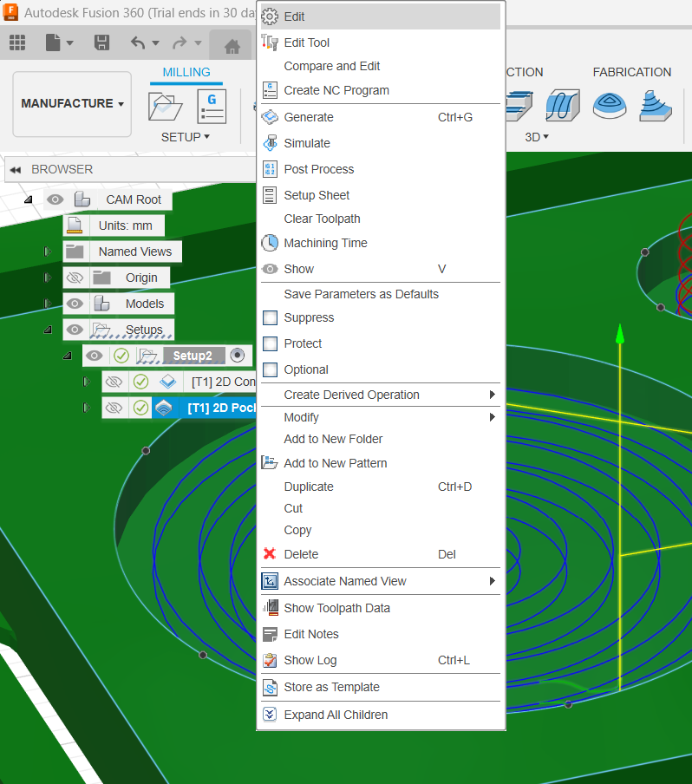Choose Compare and Edit
This screenshot has height=784, width=692.
[x=332, y=66]
